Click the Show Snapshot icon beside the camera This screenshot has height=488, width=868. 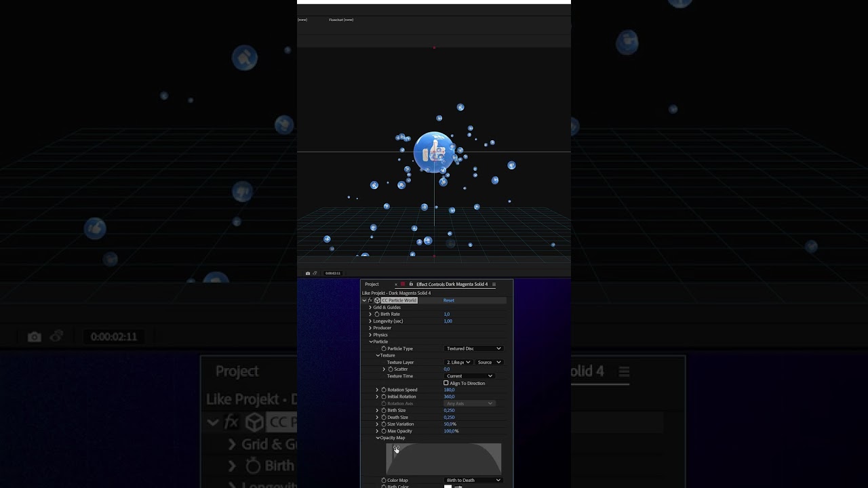[x=315, y=273]
